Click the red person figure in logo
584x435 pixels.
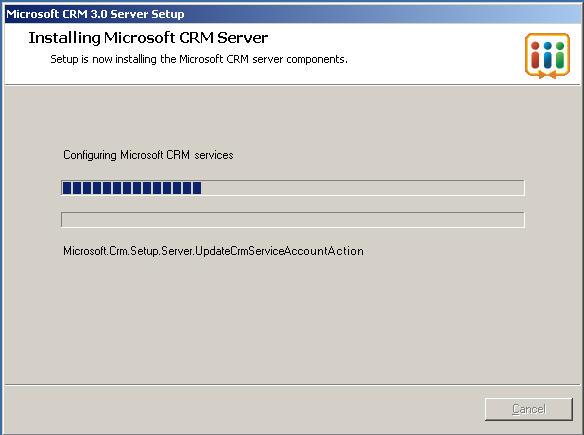tap(535, 55)
